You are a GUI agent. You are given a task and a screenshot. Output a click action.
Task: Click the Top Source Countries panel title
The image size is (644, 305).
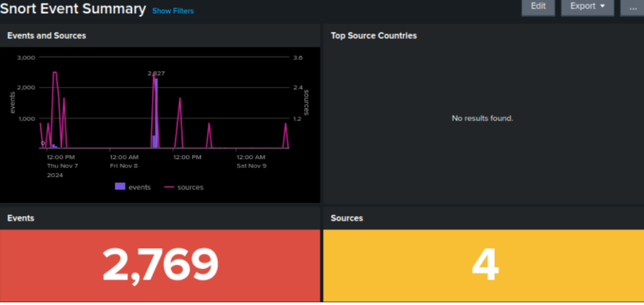(x=374, y=36)
